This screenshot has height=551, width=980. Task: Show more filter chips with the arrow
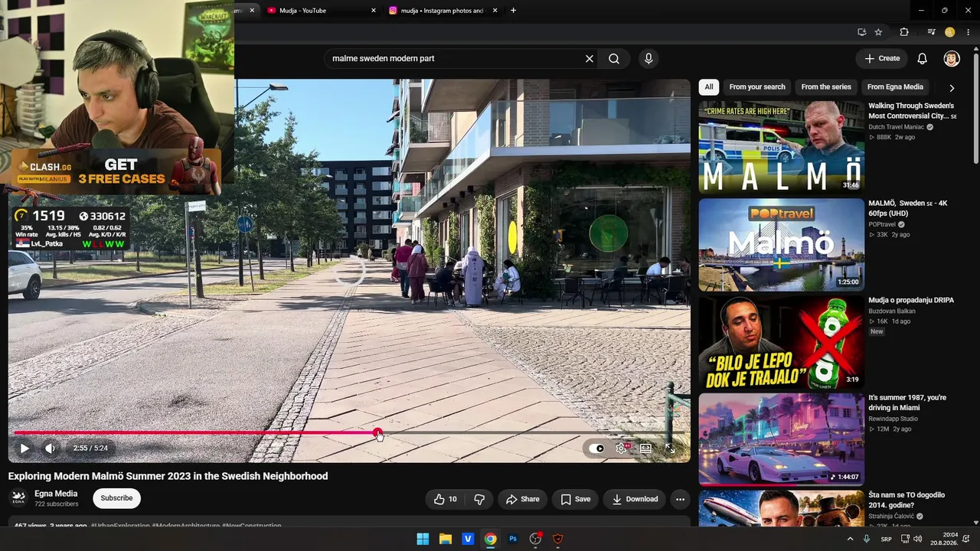coord(952,87)
